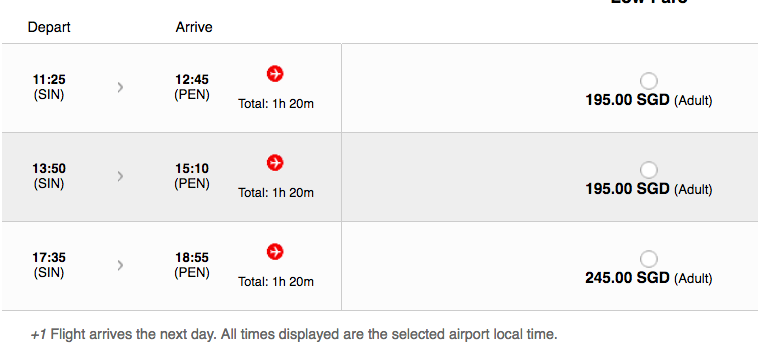Click the Arrive column header
The height and width of the screenshot is (363, 758).
194,27
